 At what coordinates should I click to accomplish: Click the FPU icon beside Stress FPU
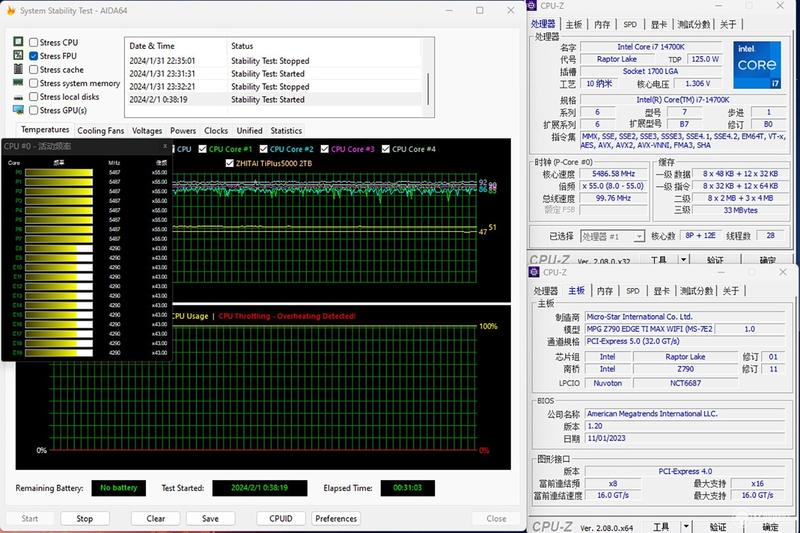pyautogui.click(x=18, y=55)
